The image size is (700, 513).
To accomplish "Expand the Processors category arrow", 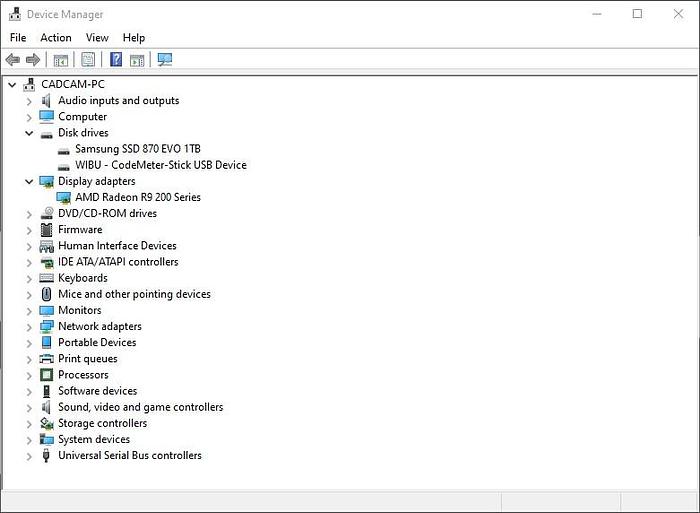I will point(30,375).
